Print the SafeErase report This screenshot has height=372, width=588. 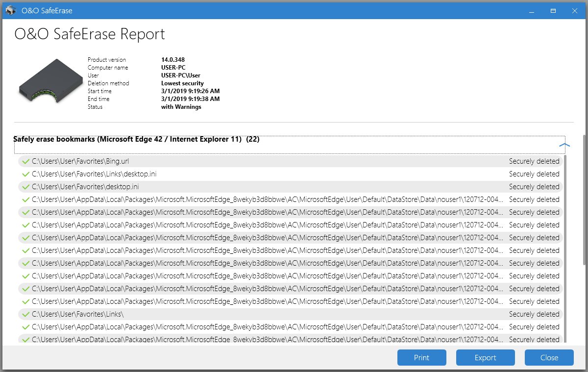(x=421, y=358)
